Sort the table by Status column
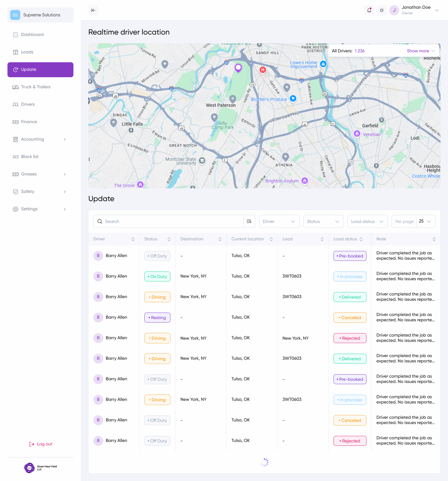Image resolution: width=448 pixels, height=481 pixels. (x=169, y=239)
